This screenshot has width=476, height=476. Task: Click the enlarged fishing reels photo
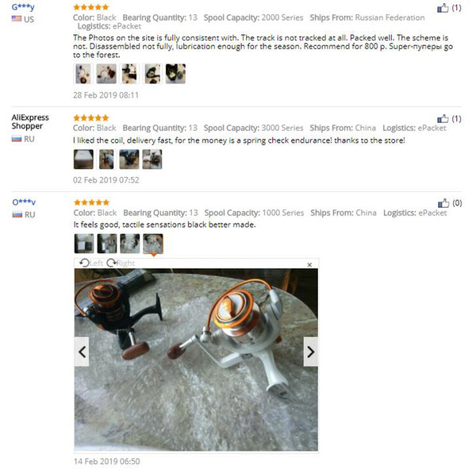[x=196, y=359]
